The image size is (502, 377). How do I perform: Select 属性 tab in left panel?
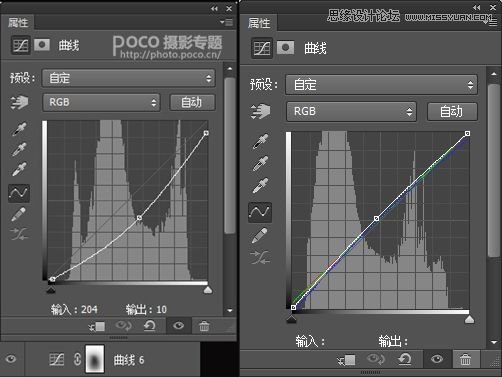coord(18,23)
